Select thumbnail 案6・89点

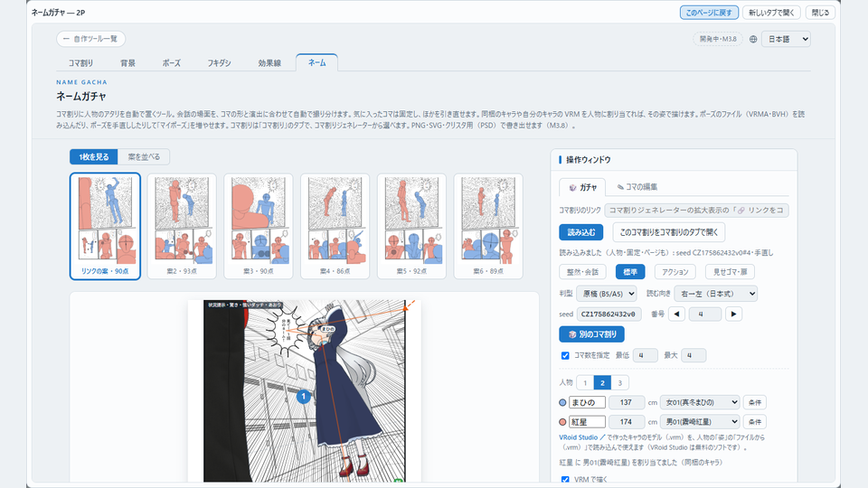click(x=488, y=226)
